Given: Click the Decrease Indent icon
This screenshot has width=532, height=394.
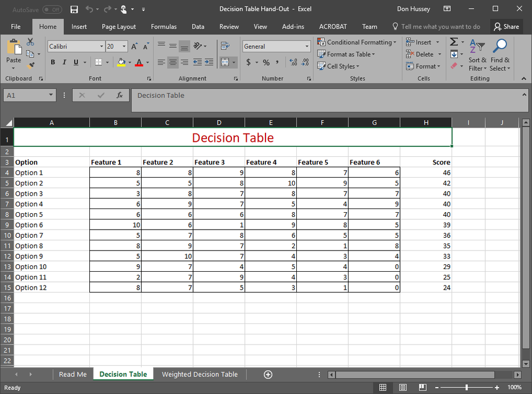Looking at the screenshot, I should [197, 62].
